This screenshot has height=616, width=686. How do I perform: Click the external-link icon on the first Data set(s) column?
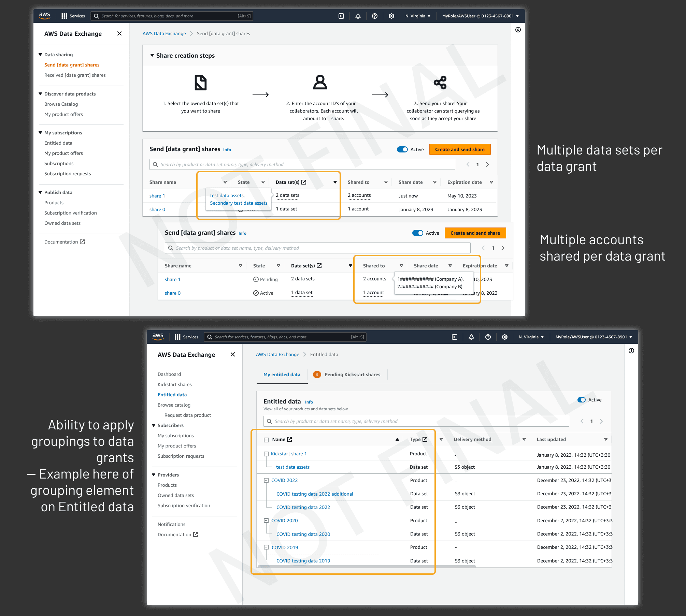click(x=304, y=182)
